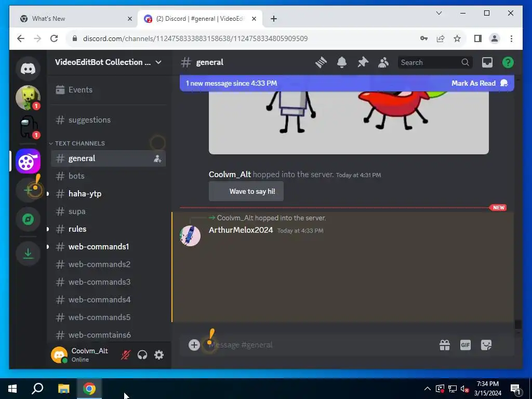This screenshot has height=399, width=532.
Task: Open the green Help question mark icon
Action: [508, 62]
